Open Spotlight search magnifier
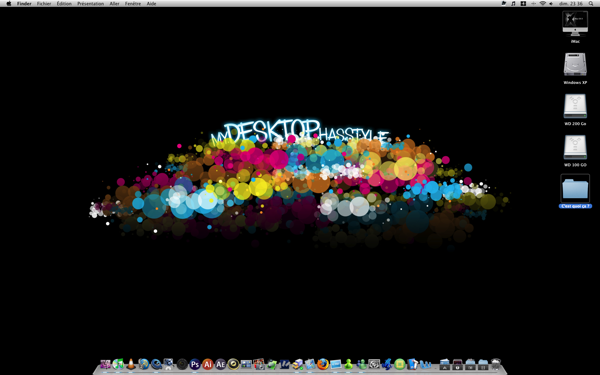600x375 pixels. tap(591, 3)
